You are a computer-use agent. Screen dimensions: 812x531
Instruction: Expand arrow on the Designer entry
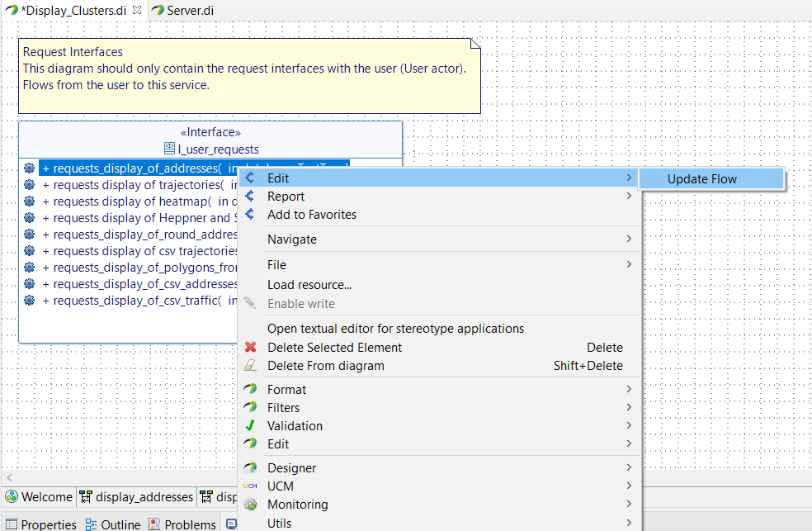629,467
